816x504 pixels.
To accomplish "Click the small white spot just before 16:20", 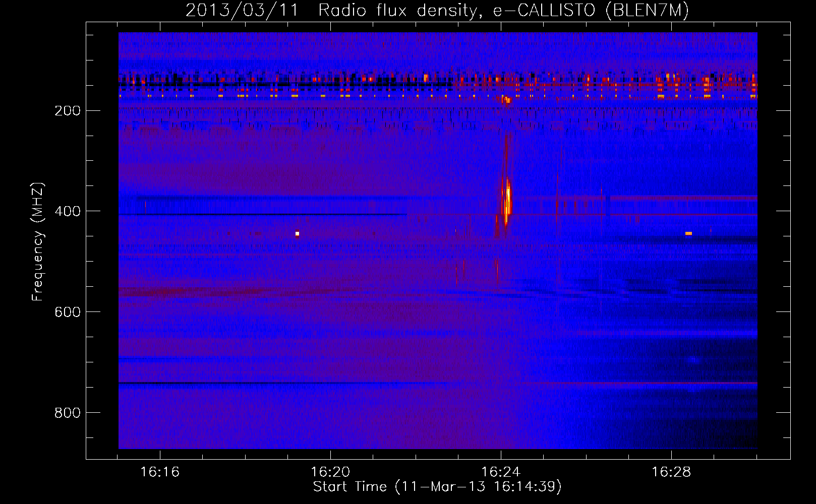I will [x=298, y=233].
